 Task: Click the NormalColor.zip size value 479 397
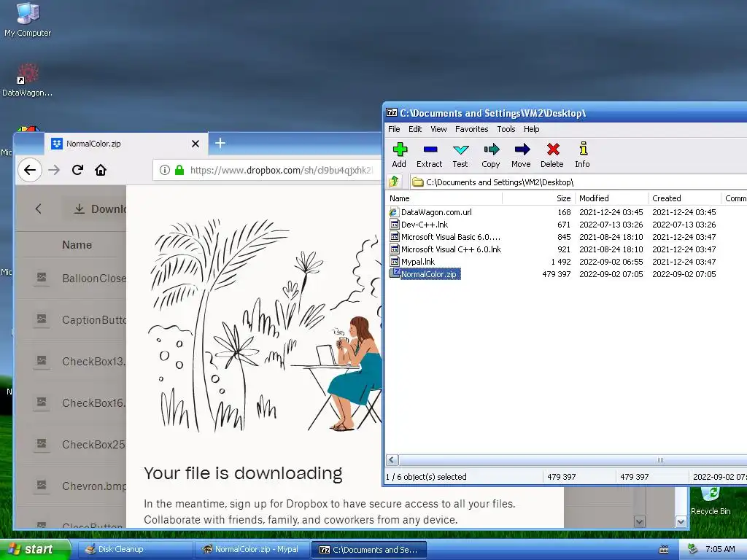tap(556, 274)
